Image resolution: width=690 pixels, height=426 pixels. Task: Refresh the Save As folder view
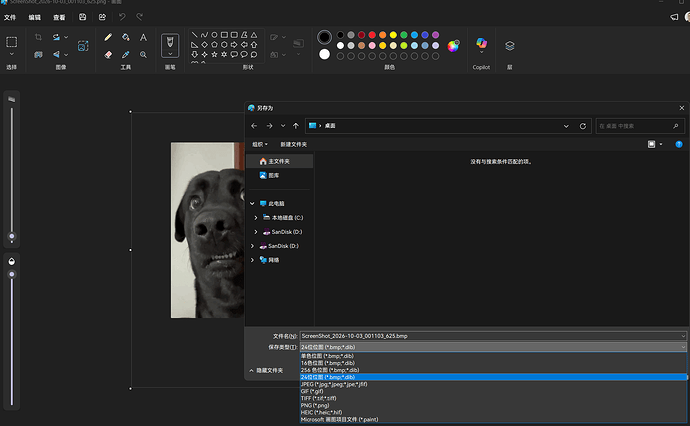(x=583, y=126)
